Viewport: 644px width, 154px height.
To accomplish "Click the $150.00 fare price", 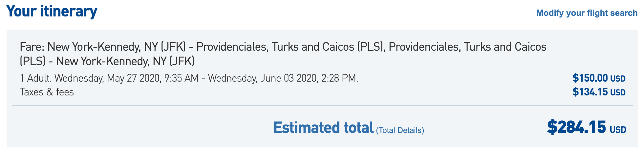I will coord(590,78).
